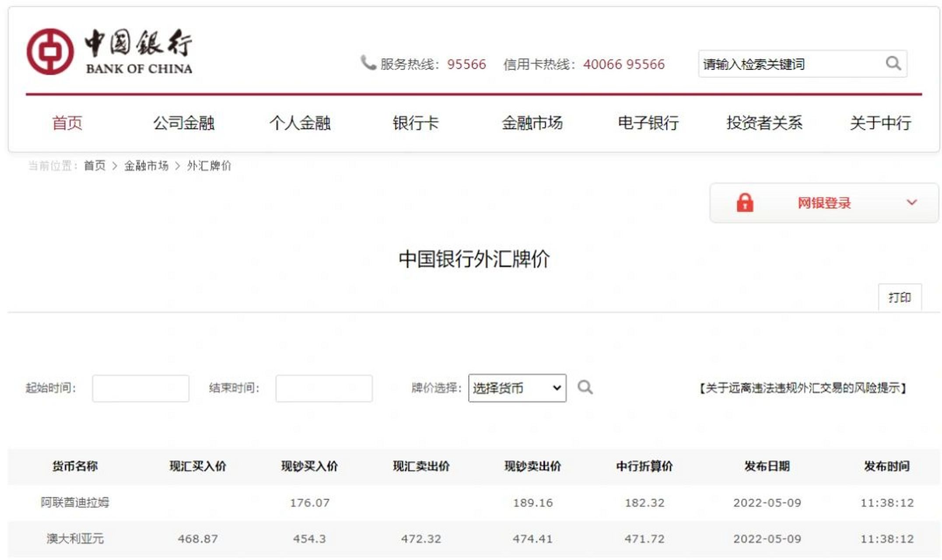Click the lock symbol for online banking login
This screenshot has height=560, width=942.
tap(745, 203)
